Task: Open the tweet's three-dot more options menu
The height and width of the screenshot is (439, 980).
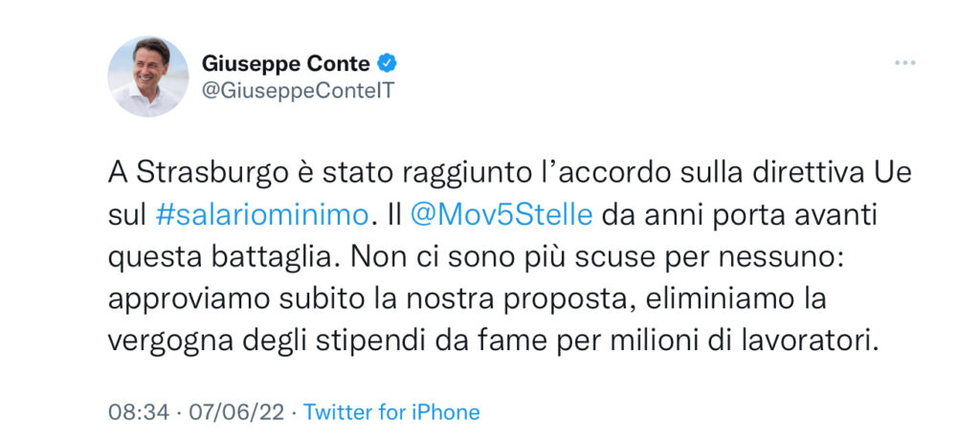Action: tap(904, 63)
